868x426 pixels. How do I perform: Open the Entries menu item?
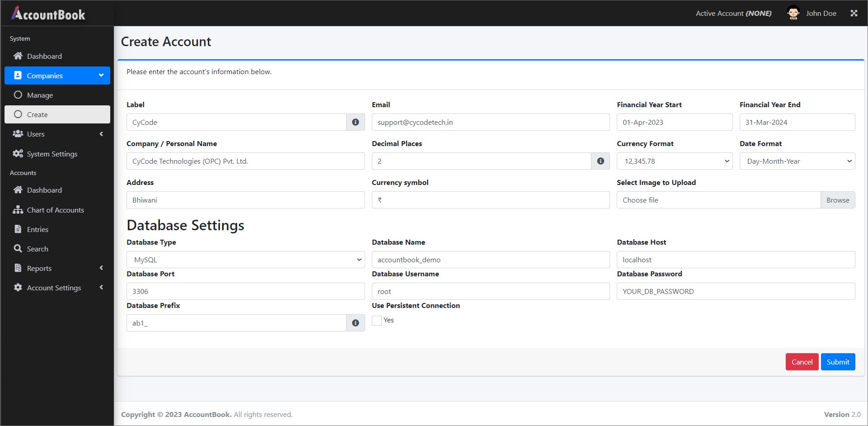point(38,229)
